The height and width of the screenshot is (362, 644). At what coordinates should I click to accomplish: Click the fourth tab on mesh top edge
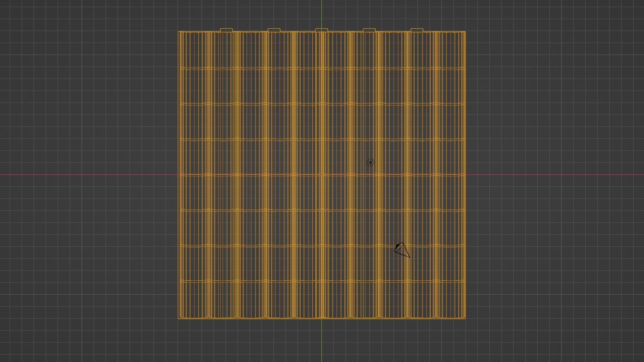click(x=369, y=30)
